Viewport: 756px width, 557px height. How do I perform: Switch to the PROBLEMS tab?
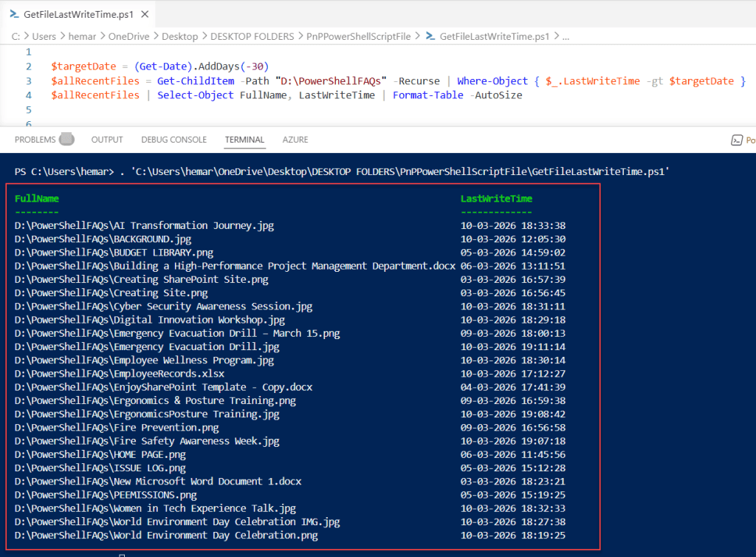(35, 140)
